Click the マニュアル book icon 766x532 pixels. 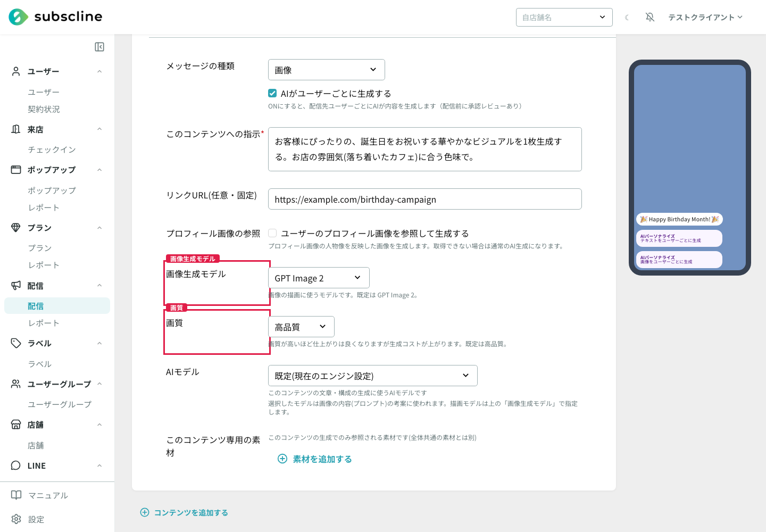pyautogui.click(x=16, y=495)
